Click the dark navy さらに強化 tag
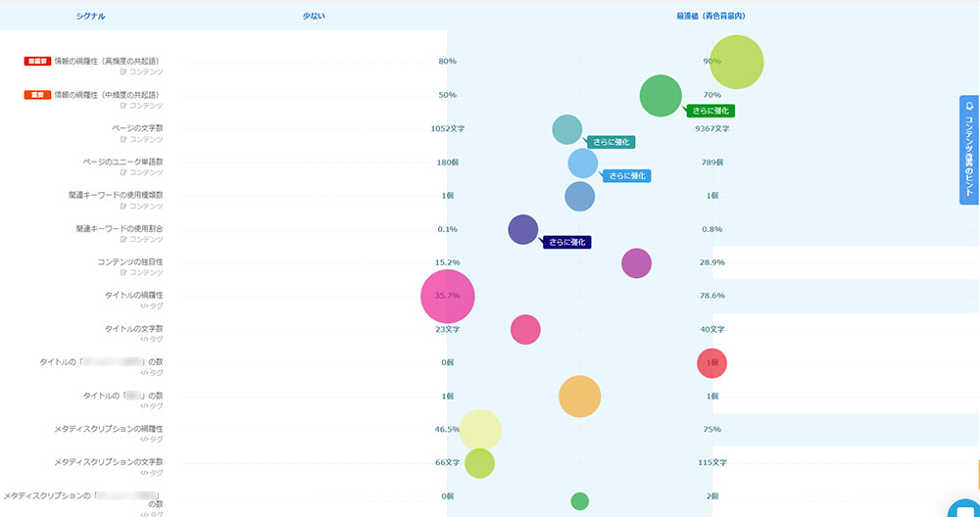Viewport: 980px width, 517px height. click(568, 241)
